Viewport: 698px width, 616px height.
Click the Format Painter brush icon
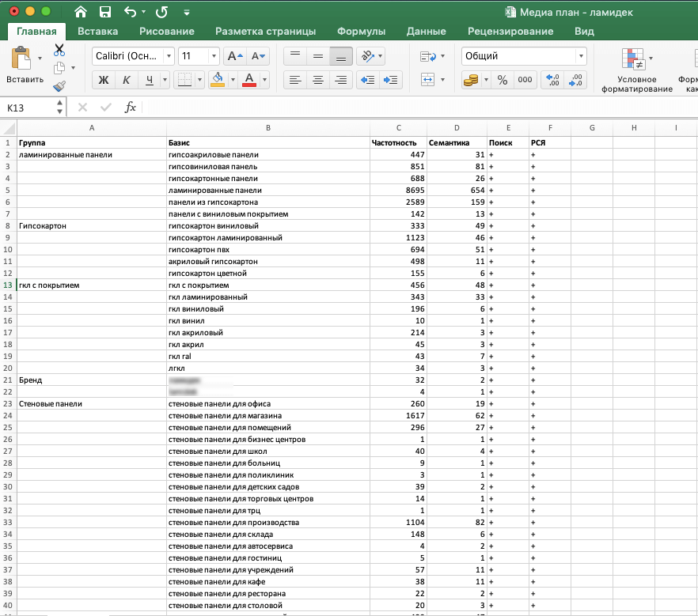coord(59,85)
